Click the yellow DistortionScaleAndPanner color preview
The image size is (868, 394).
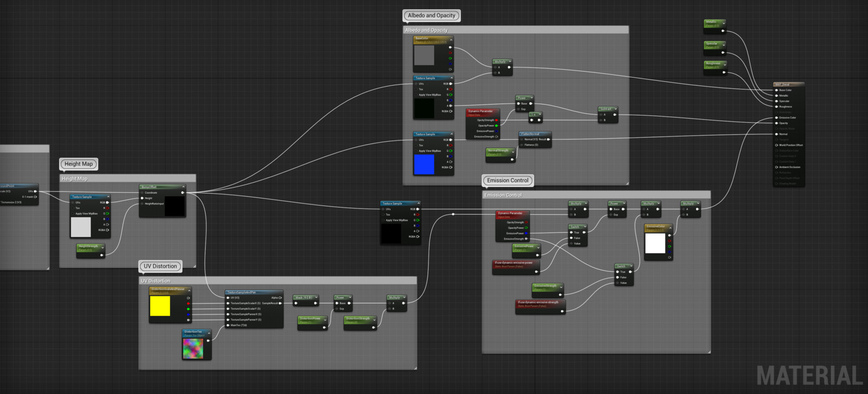(160, 306)
